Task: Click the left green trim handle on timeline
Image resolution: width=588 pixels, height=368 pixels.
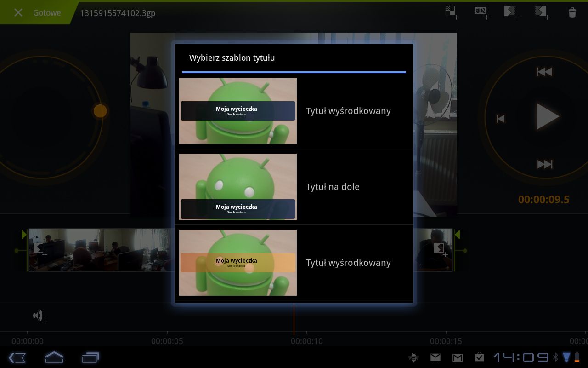Action: [x=24, y=235]
